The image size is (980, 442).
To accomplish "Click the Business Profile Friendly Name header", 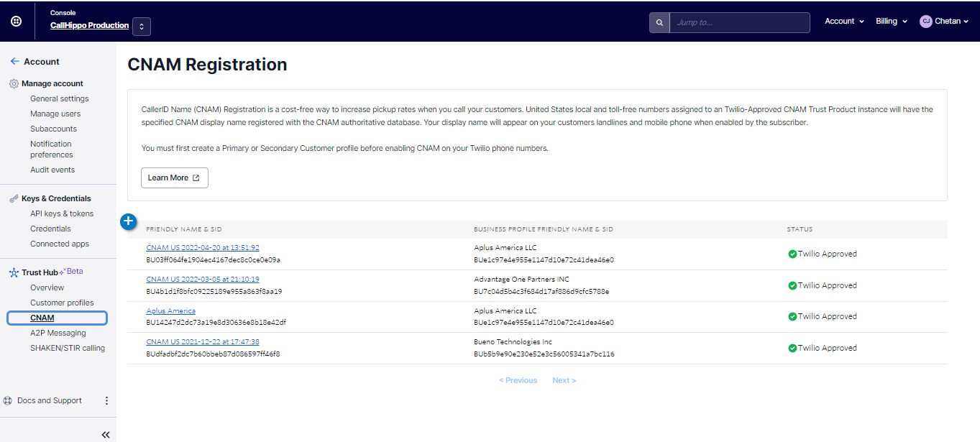I will pos(544,229).
